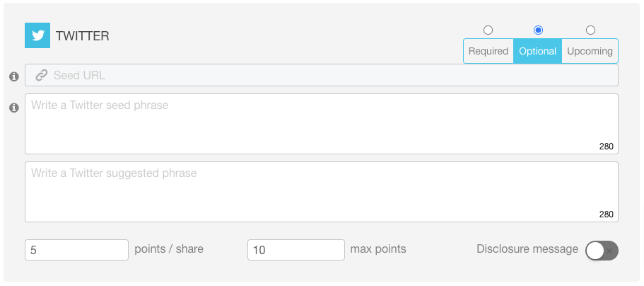Click the info icon beside seed phrase box
Viewport: 644px width, 286px height.
(14, 108)
